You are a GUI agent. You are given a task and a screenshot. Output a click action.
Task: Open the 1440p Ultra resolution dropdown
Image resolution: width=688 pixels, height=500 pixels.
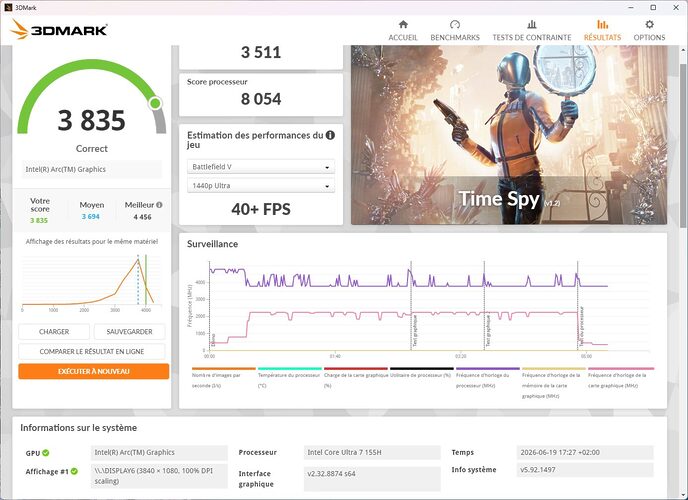[x=261, y=186]
